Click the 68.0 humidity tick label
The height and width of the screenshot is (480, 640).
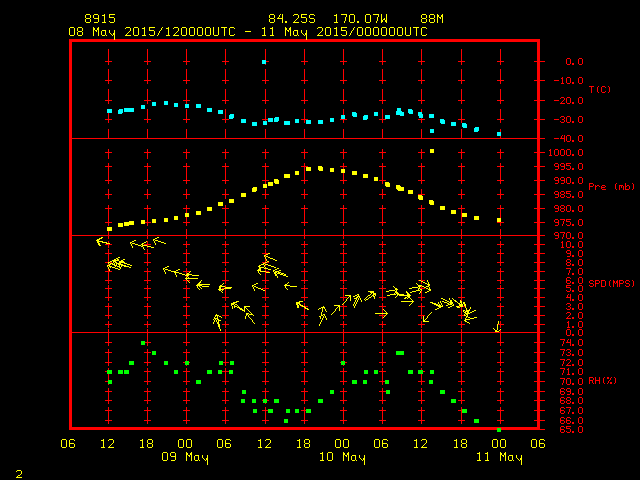click(571, 401)
